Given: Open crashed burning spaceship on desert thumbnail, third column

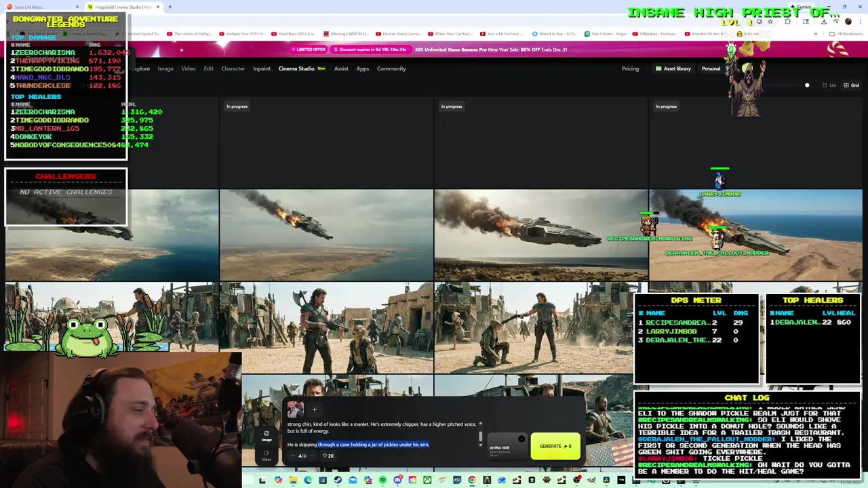Looking at the screenshot, I should 540,235.
